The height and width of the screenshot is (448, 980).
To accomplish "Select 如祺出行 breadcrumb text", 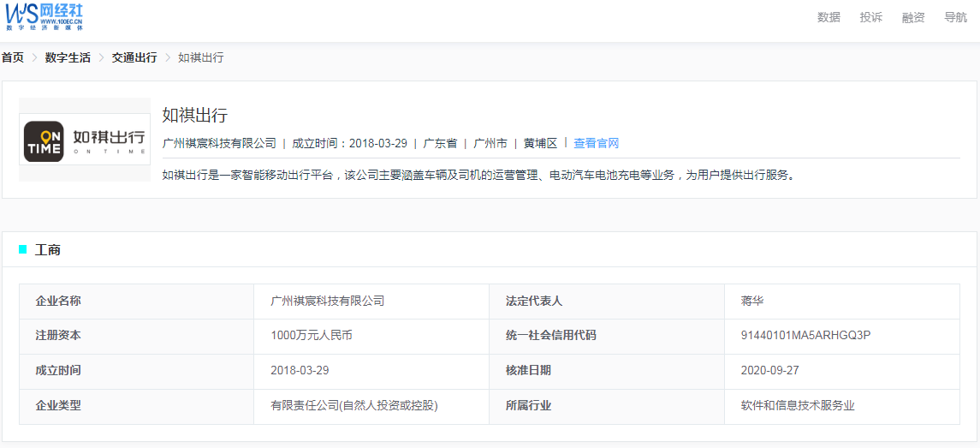I will tap(200, 57).
